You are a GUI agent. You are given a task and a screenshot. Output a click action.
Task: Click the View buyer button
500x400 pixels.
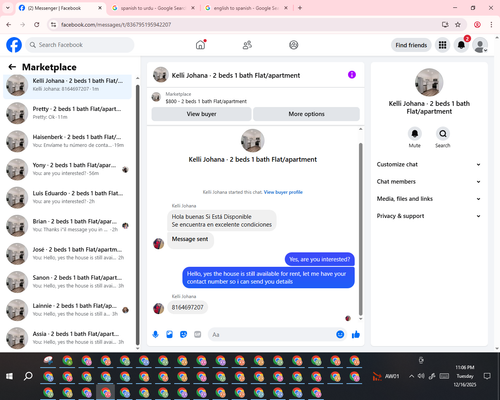coord(201,114)
